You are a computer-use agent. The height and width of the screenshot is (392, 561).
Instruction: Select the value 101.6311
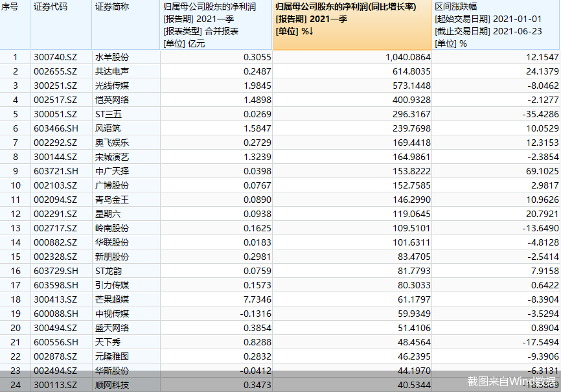tap(411, 242)
